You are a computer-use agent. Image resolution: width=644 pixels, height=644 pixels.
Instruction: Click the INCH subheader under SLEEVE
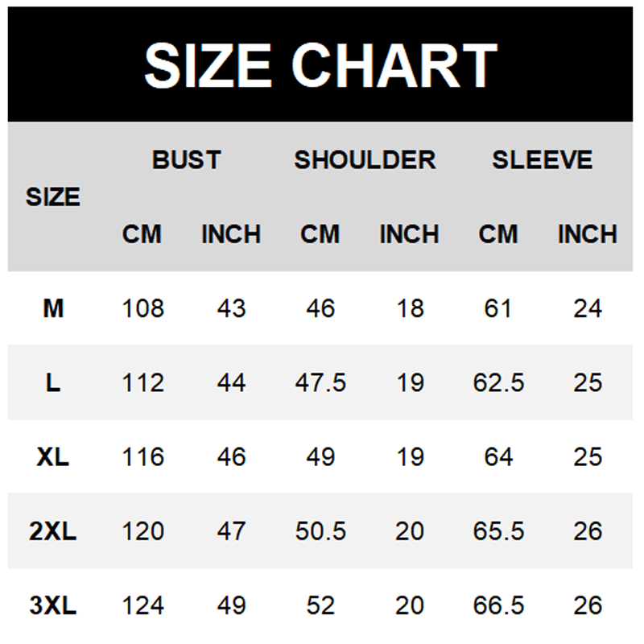click(x=588, y=234)
